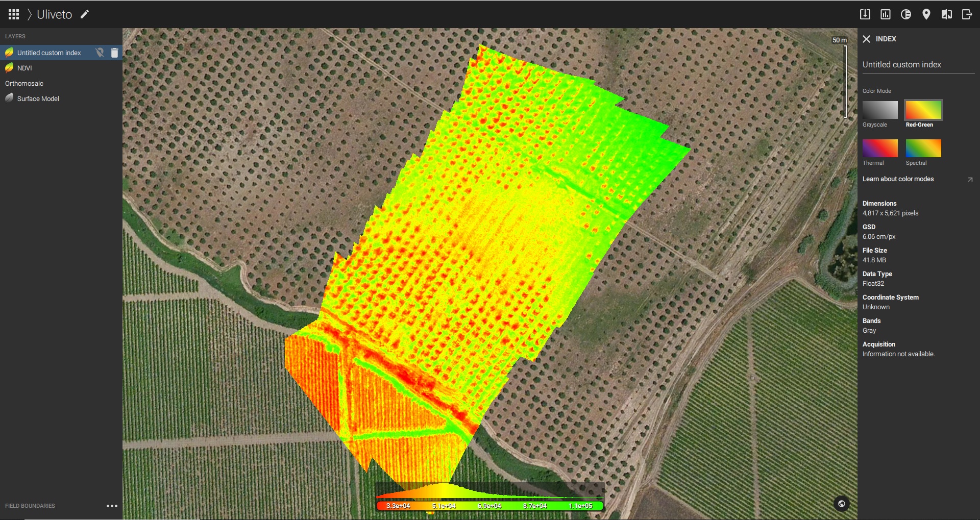
Task: Select the Surface Model layer
Action: (38, 98)
